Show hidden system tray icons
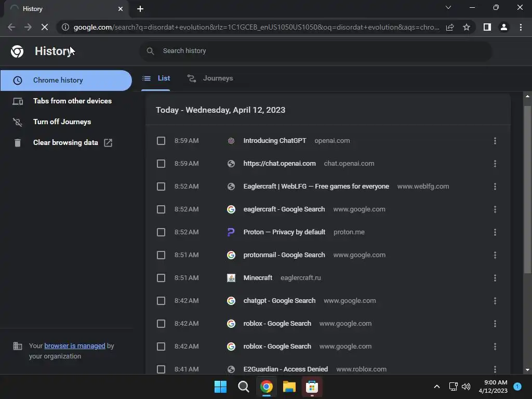 point(437,387)
